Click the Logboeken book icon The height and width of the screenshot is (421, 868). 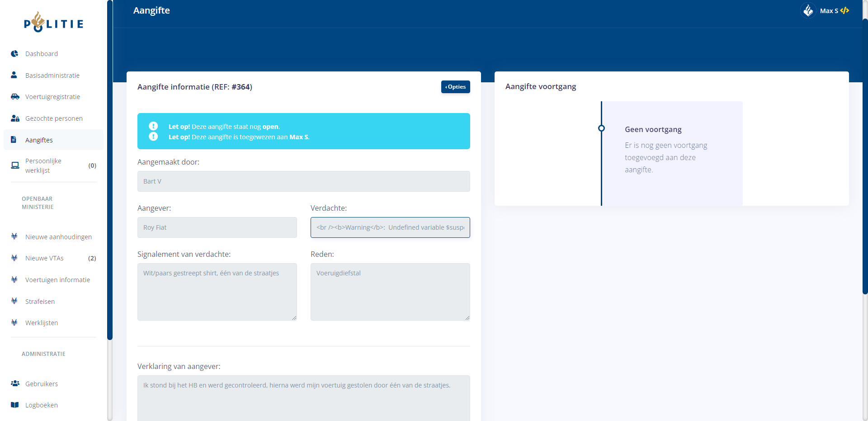click(15, 405)
